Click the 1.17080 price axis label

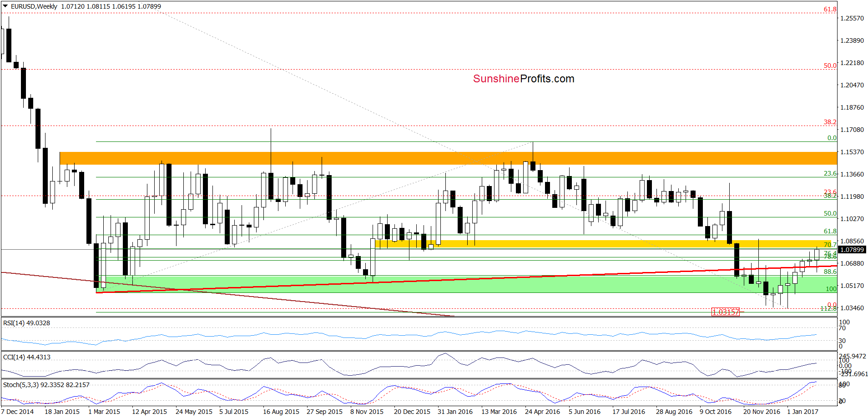852,130
